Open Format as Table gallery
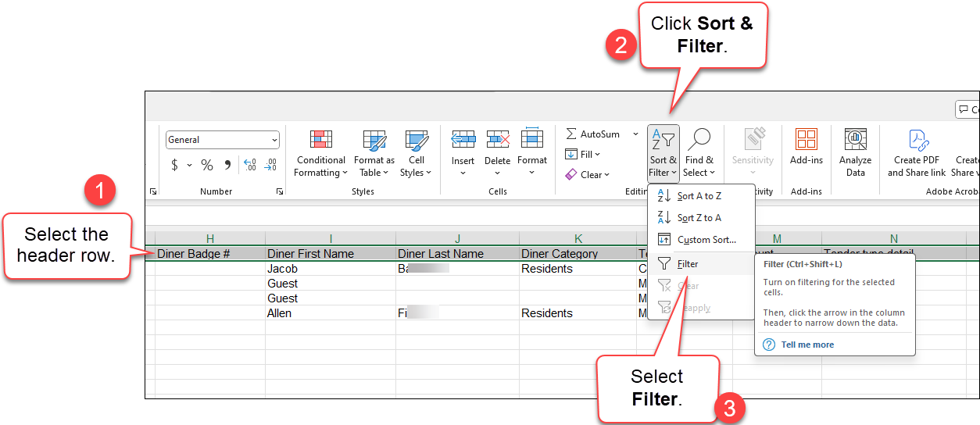Viewport: 980px width, 425px height. coord(374,153)
